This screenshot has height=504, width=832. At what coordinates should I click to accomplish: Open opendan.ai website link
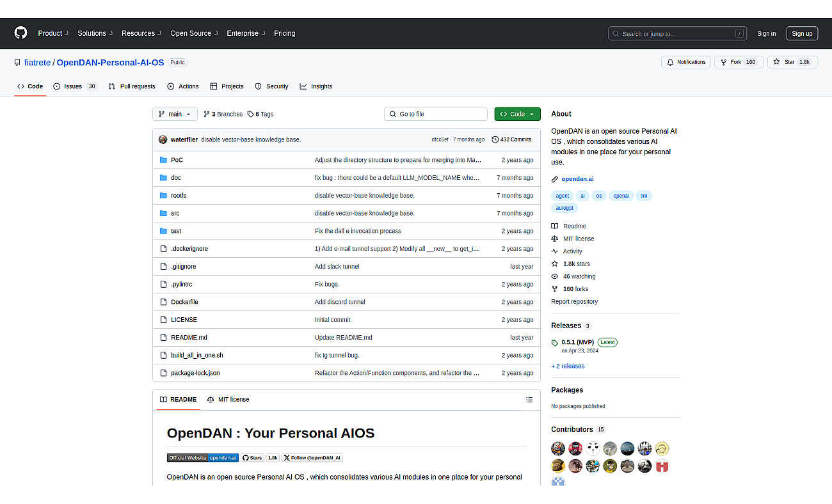(x=577, y=179)
